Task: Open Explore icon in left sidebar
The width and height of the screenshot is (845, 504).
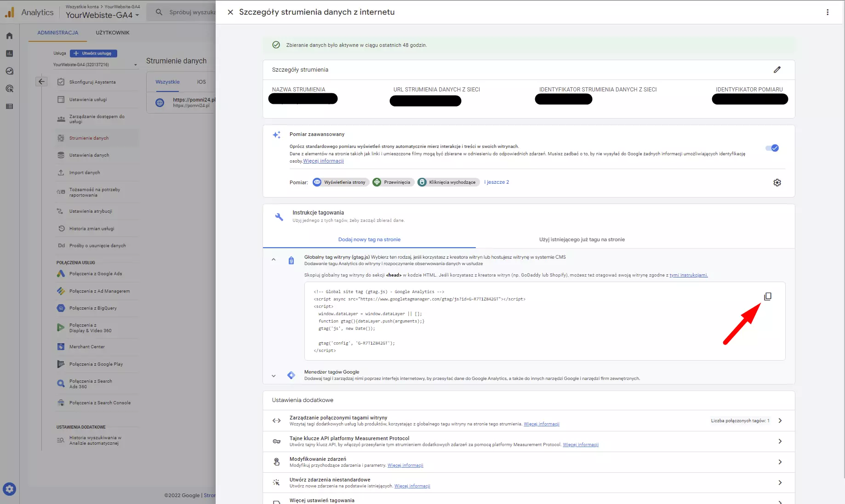Action: pyautogui.click(x=9, y=71)
